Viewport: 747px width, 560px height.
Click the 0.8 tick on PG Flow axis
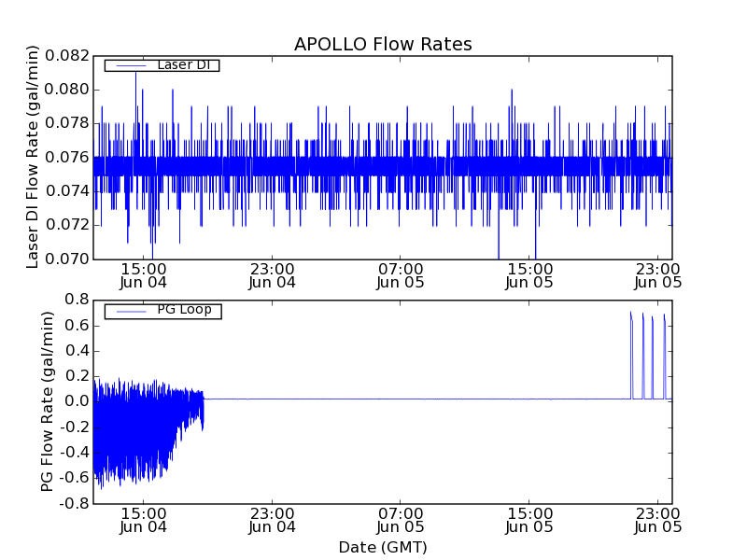pos(78,300)
